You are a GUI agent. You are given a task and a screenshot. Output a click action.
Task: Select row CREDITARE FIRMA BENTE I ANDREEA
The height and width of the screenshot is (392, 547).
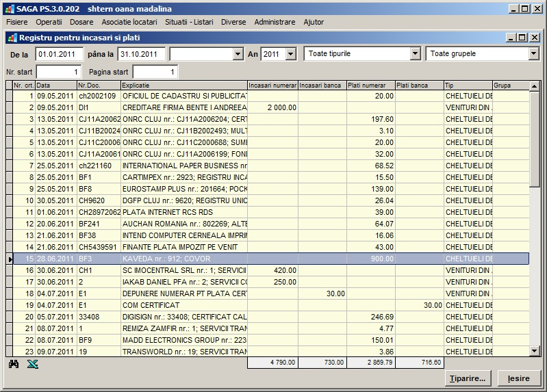coord(271,107)
